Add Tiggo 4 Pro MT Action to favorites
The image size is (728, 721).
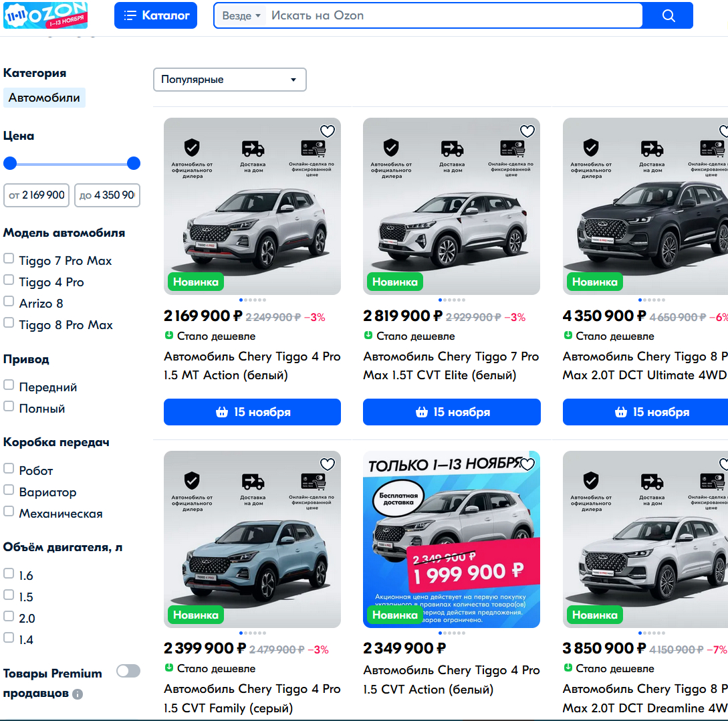(x=328, y=132)
